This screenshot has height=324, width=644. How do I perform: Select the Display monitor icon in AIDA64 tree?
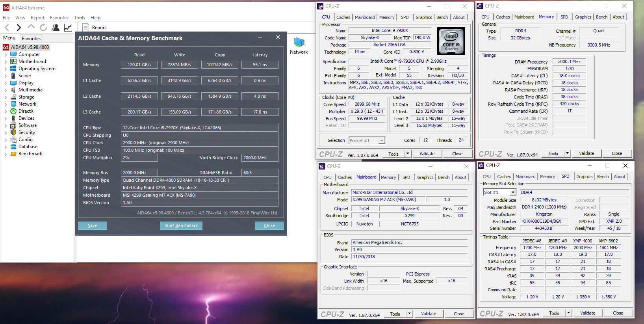pyautogui.click(x=13, y=83)
